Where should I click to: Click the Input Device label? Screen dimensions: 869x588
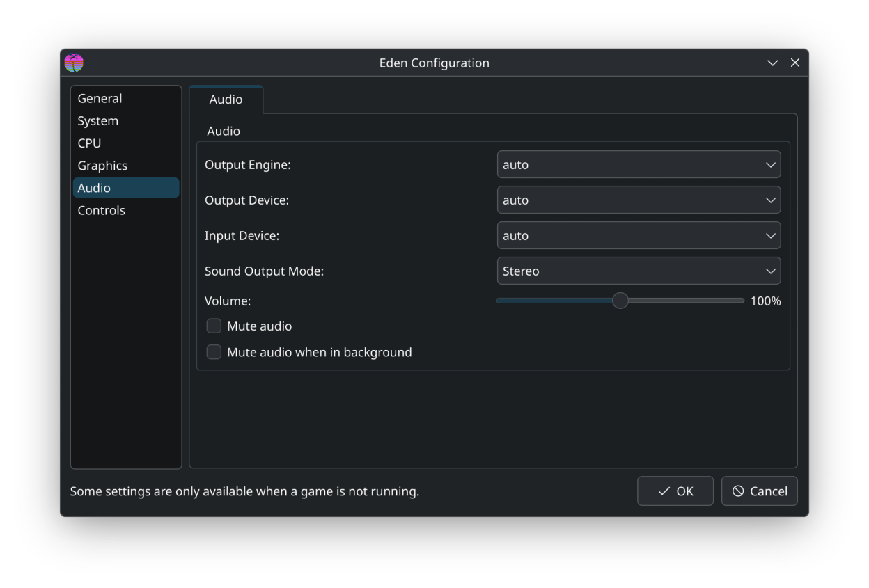pos(242,236)
